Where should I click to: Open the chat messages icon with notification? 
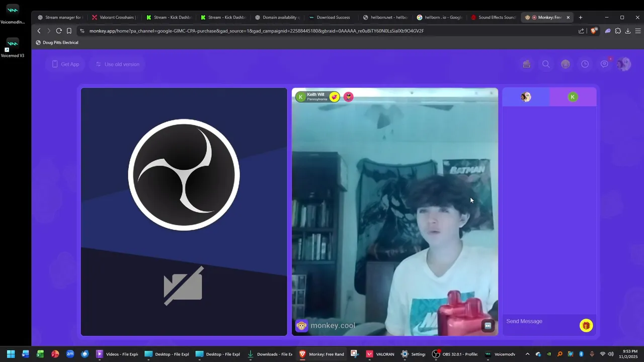pyautogui.click(x=605, y=64)
